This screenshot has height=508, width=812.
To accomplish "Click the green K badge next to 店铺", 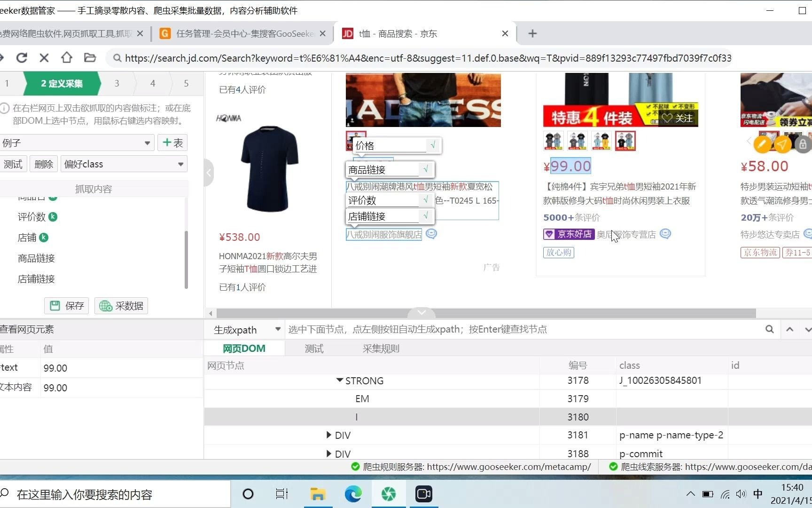I will click(44, 238).
